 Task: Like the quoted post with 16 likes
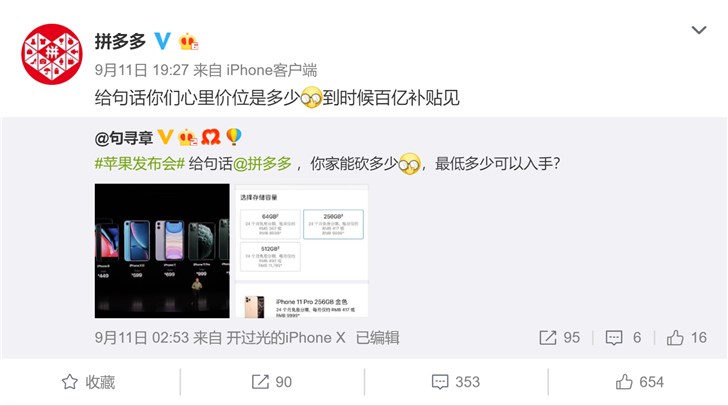point(687,338)
